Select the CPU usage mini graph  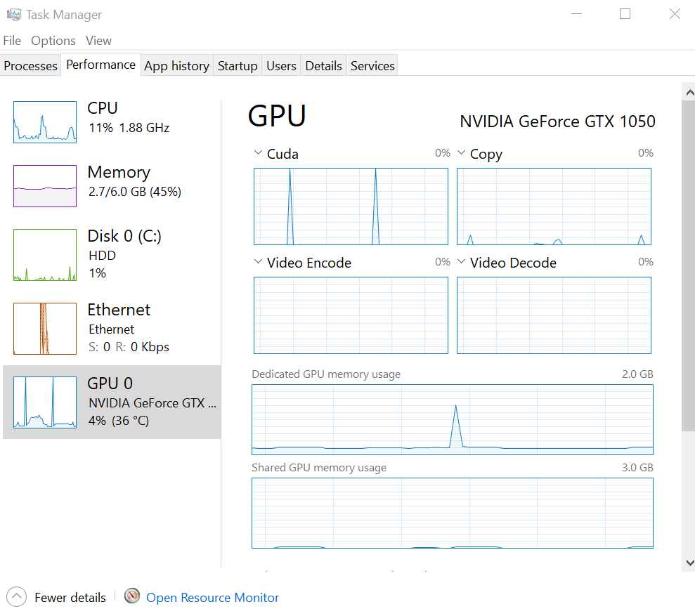coord(45,122)
